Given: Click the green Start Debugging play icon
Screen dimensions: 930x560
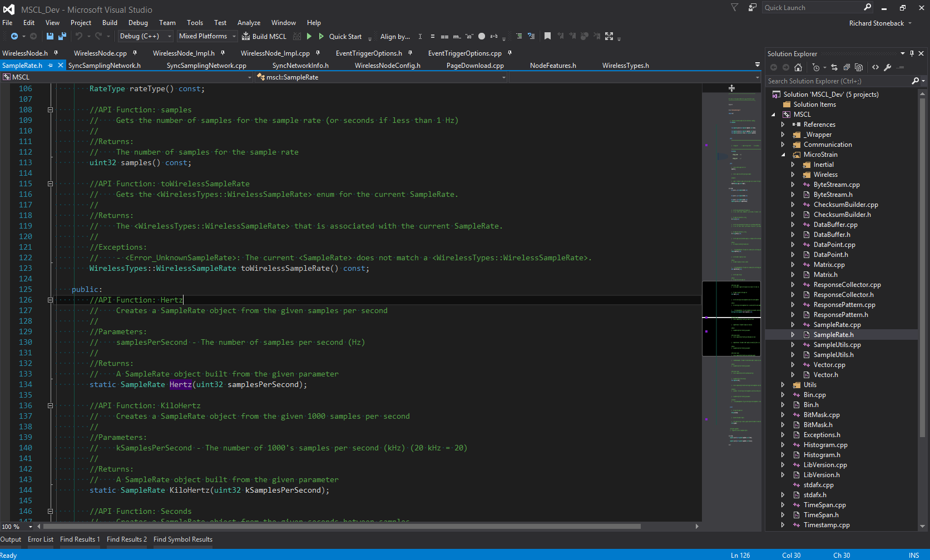Looking at the screenshot, I should point(309,36).
